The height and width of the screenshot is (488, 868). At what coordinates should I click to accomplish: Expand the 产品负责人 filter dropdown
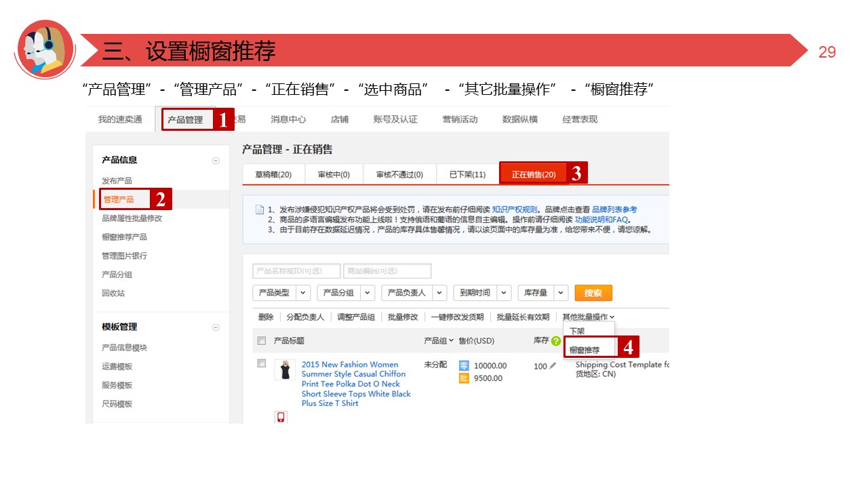[x=414, y=293]
